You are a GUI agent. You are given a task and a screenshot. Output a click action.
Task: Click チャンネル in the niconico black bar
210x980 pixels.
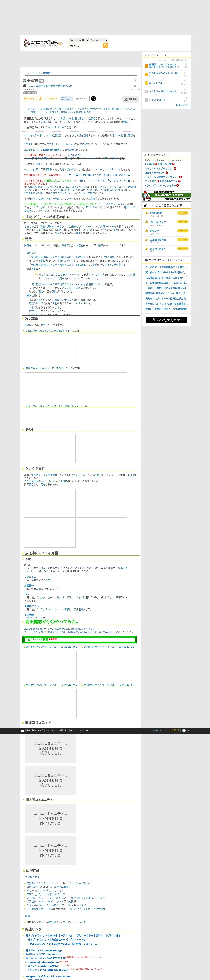(50, 730)
